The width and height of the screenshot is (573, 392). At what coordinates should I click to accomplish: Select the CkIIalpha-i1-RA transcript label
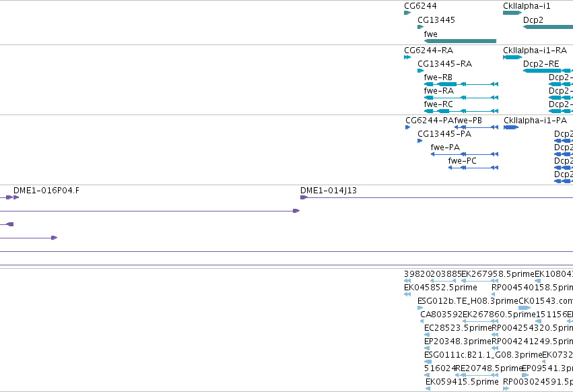535,51
